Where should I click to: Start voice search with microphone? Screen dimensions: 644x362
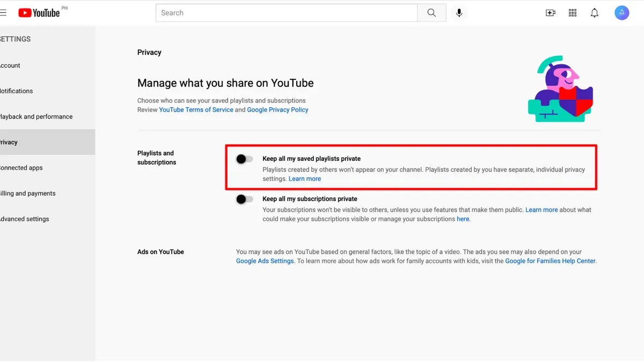pyautogui.click(x=459, y=13)
